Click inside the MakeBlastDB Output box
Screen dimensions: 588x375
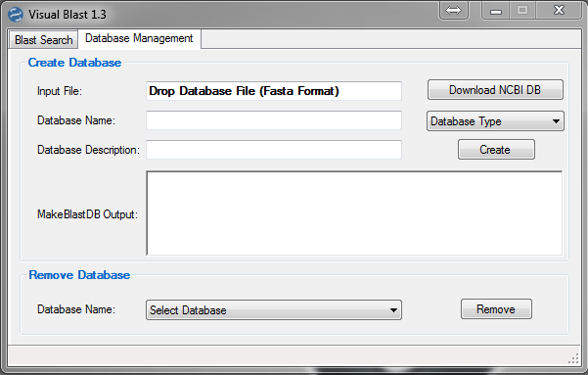pos(354,213)
